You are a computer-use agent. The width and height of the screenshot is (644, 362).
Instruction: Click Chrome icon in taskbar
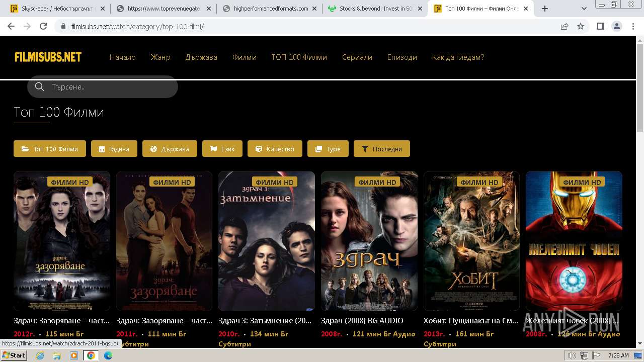coord(91,355)
